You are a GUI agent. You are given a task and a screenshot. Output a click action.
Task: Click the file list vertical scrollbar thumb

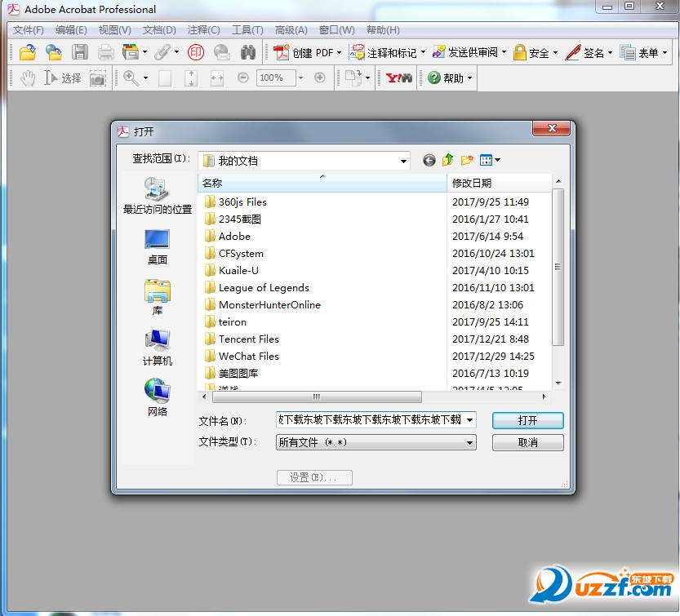(x=558, y=267)
